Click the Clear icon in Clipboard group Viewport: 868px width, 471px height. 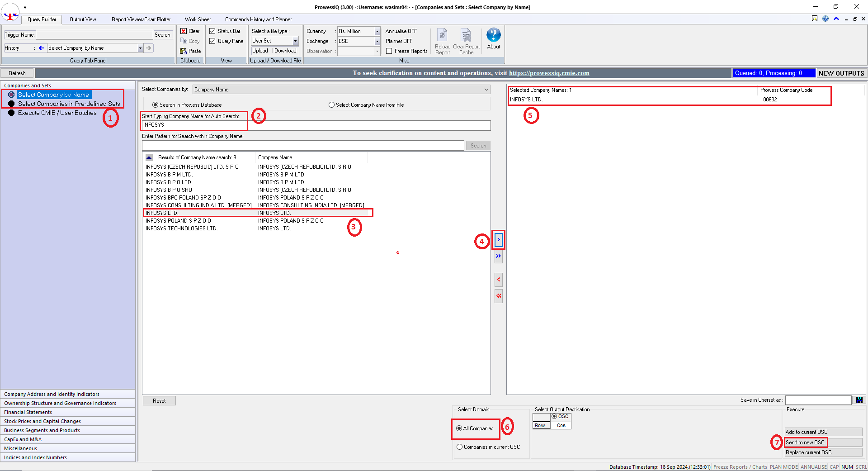tap(184, 31)
